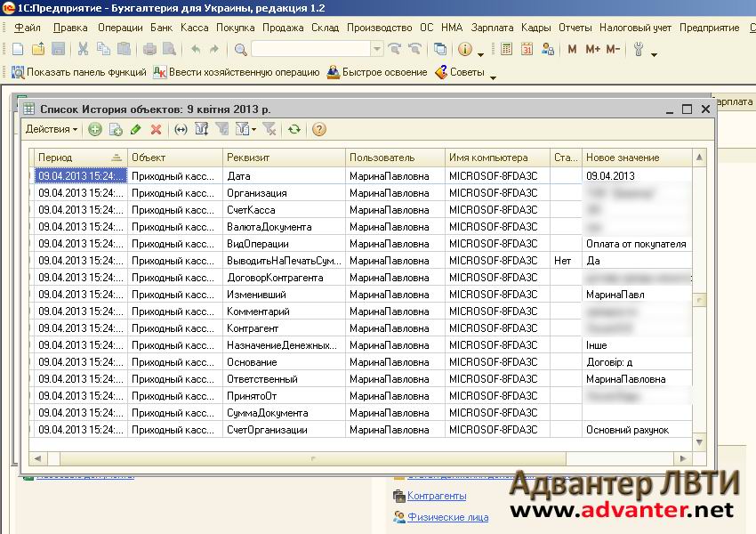Click the Open file folder icon
The image size is (756, 534).
tap(38, 49)
